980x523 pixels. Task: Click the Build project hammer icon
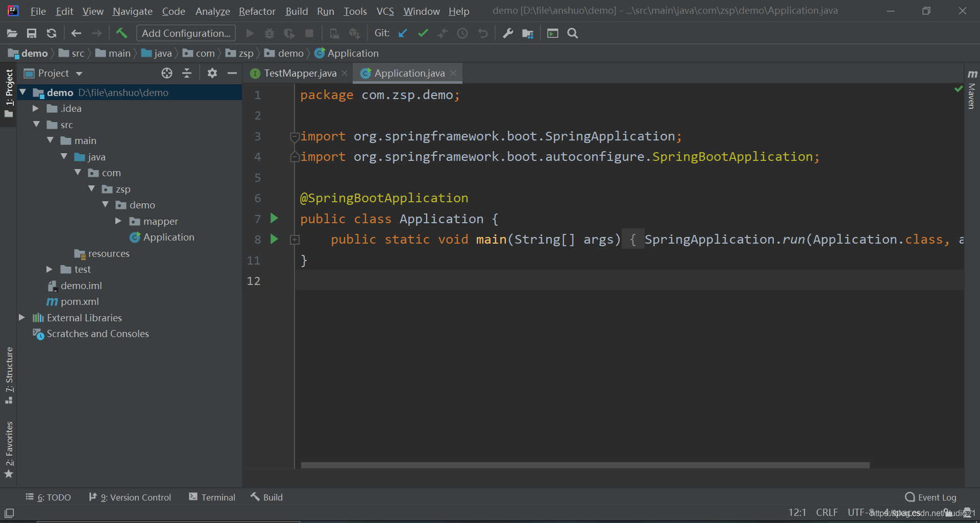click(121, 33)
